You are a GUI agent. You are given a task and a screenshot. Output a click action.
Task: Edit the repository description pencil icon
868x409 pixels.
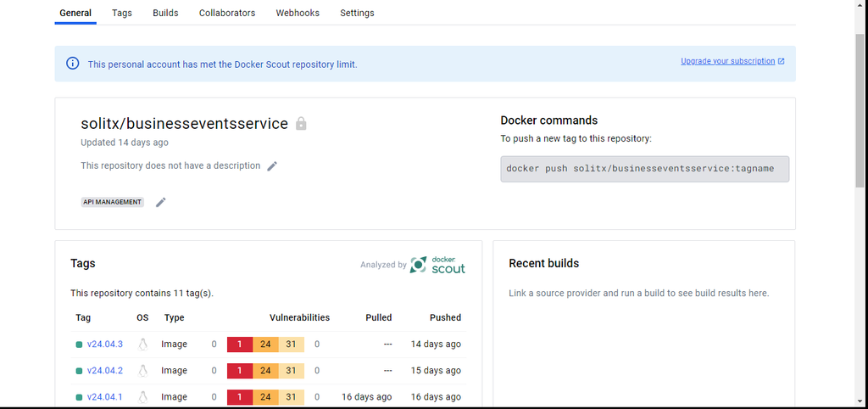click(x=272, y=165)
